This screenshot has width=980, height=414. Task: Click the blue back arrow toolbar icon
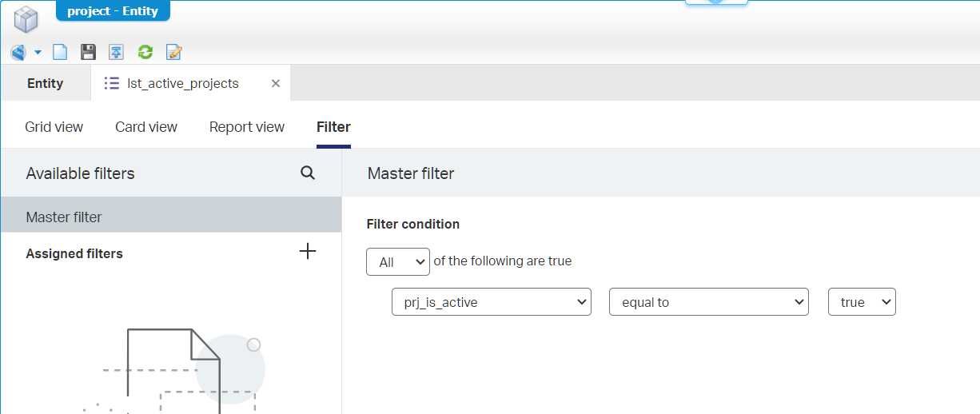point(18,53)
